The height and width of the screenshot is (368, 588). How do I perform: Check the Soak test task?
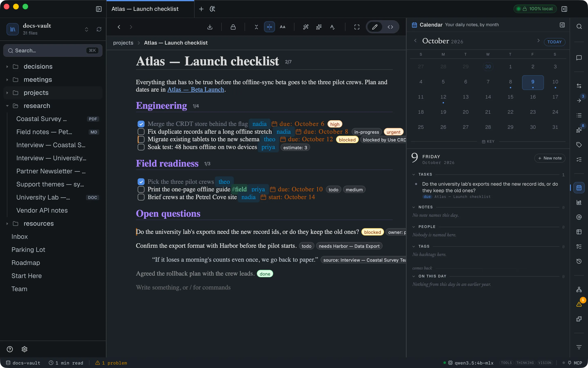[141, 147]
